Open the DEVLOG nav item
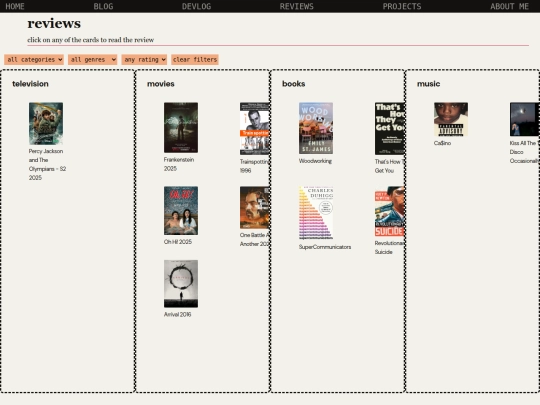The width and height of the screenshot is (540, 405). [x=196, y=6]
